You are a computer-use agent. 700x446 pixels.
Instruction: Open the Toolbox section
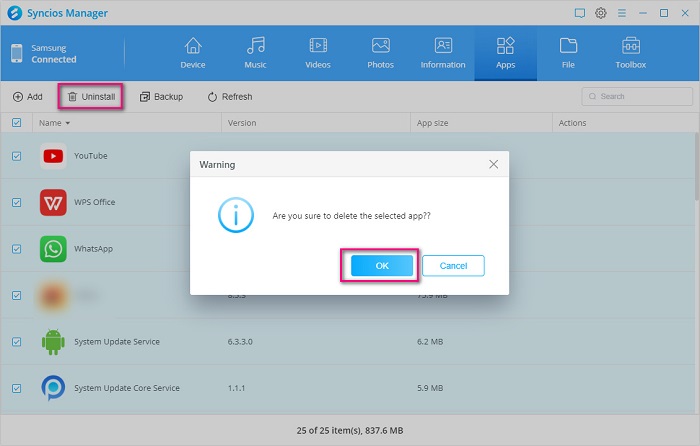[630, 52]
